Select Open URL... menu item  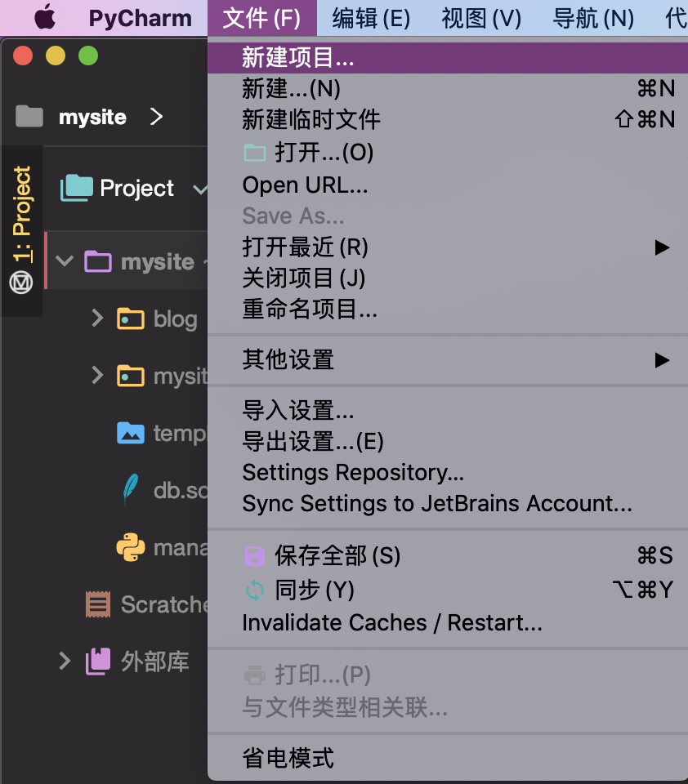(448, 185)
